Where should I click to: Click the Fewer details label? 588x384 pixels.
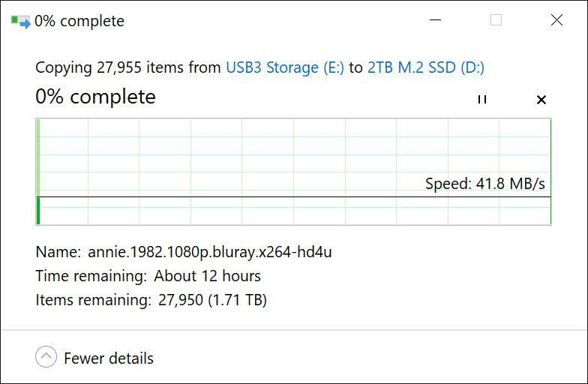pos(109,358)
